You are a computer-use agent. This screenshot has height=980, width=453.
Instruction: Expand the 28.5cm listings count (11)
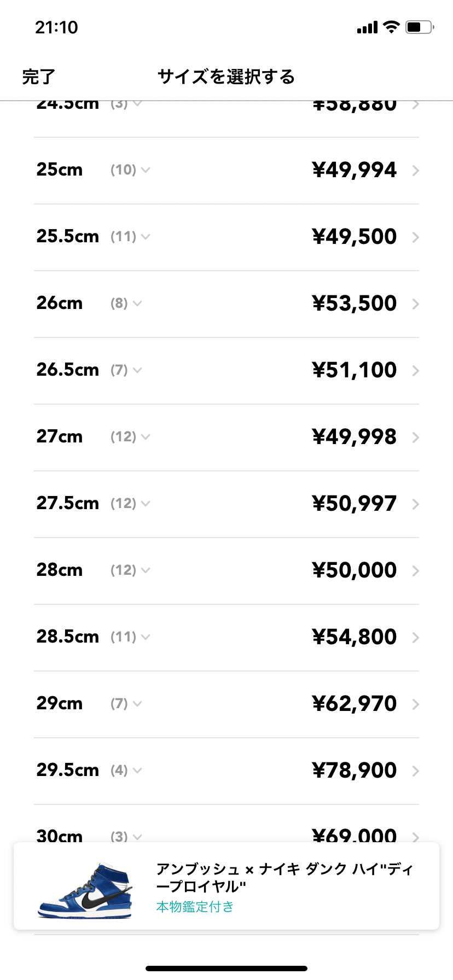[x=130, y=637]
